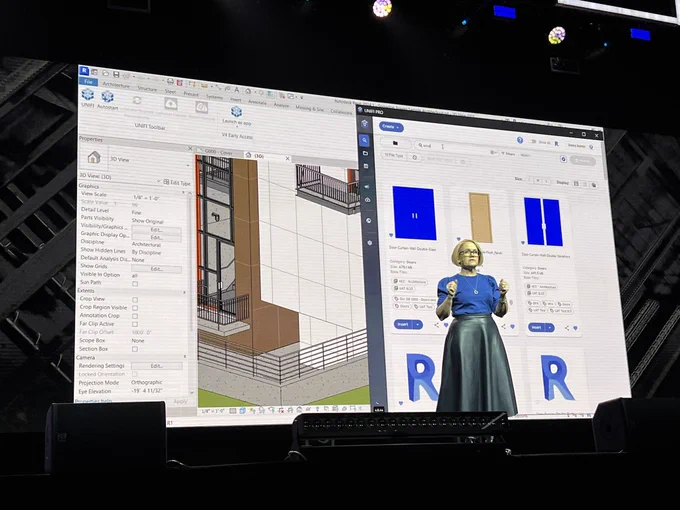
Task: Click the Orthographic Projection Mode value
Action: (147, 382)
